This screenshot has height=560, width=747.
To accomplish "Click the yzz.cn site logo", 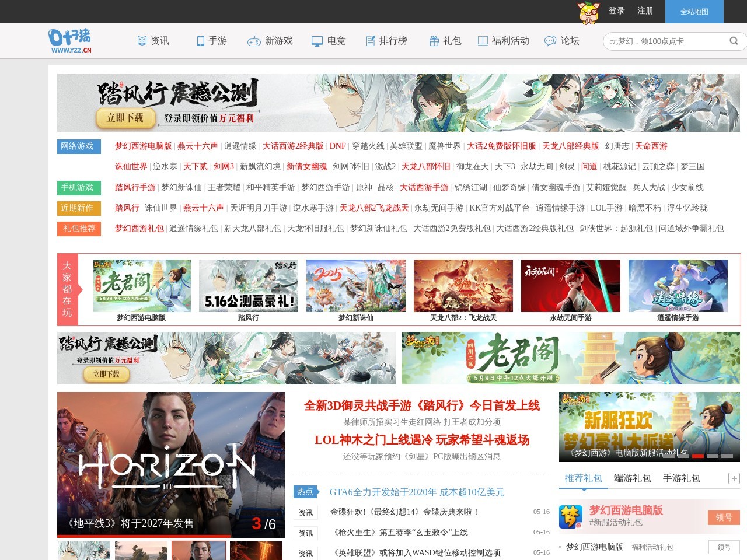I will pyautogui.click(x=70, y=41).
